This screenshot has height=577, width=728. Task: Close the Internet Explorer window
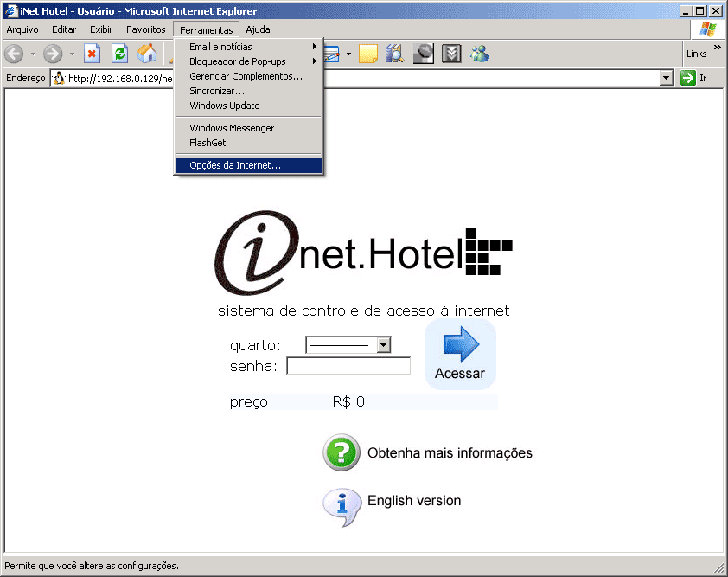(x=716, y=11)
